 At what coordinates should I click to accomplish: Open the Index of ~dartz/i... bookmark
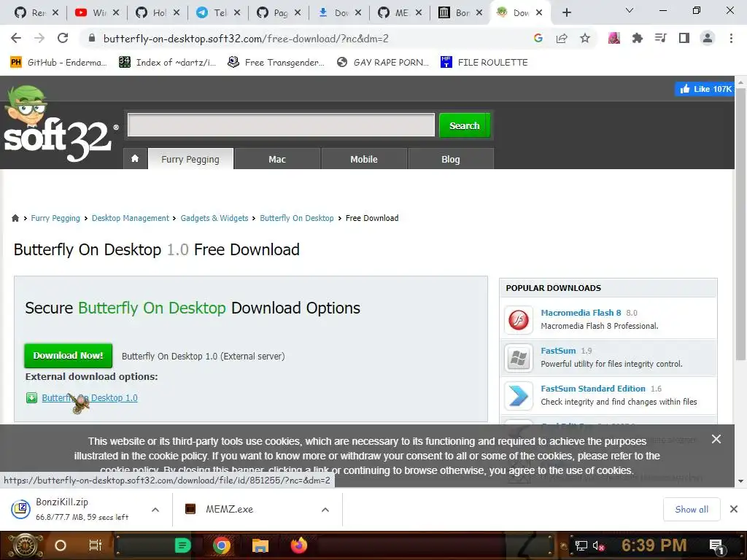tap(167, 63)
